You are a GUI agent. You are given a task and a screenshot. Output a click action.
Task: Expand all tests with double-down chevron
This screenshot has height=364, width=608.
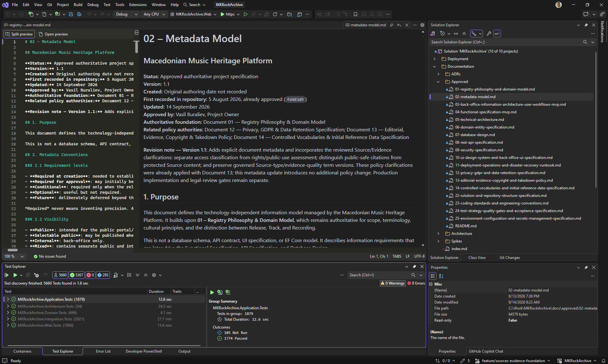coord(138,275)
